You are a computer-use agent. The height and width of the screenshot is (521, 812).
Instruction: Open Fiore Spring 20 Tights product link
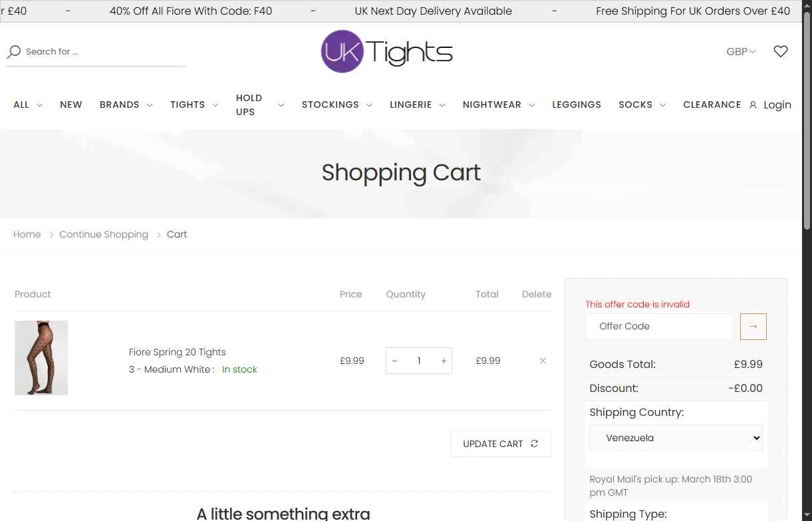click(x=178, y=352)
